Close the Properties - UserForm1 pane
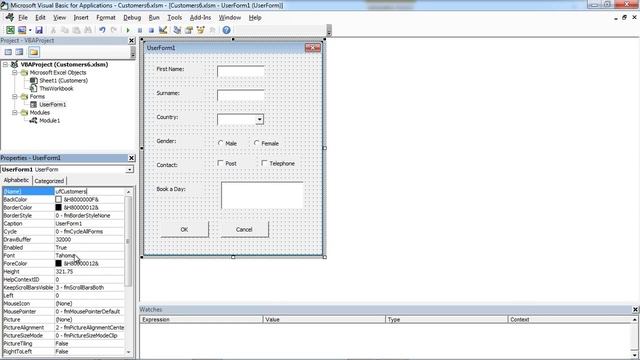The height and width of the screenshot is (360, 640). click(131, 158)
